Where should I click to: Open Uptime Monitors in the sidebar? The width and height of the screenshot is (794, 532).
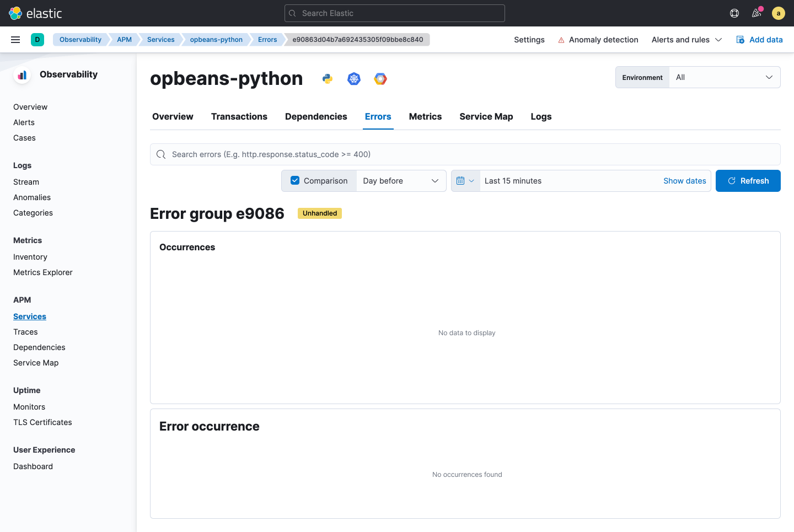click(29, 407)
